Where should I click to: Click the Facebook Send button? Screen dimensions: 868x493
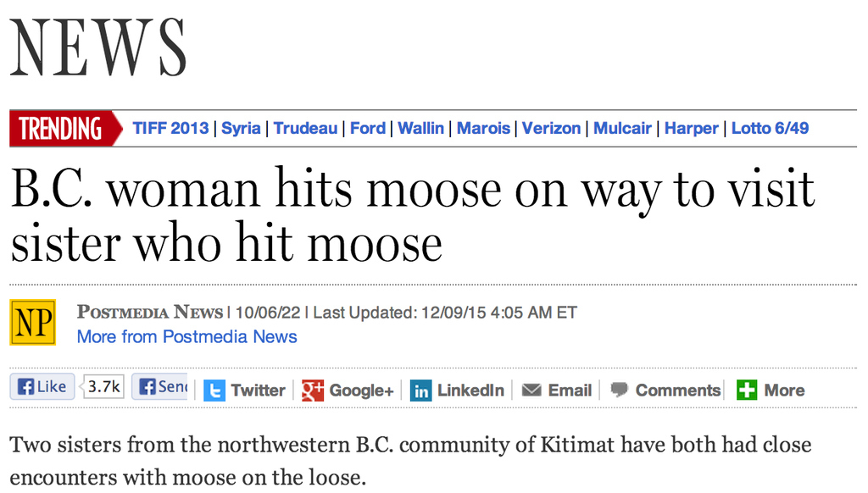pyautogui.click(x=160, y=386)
